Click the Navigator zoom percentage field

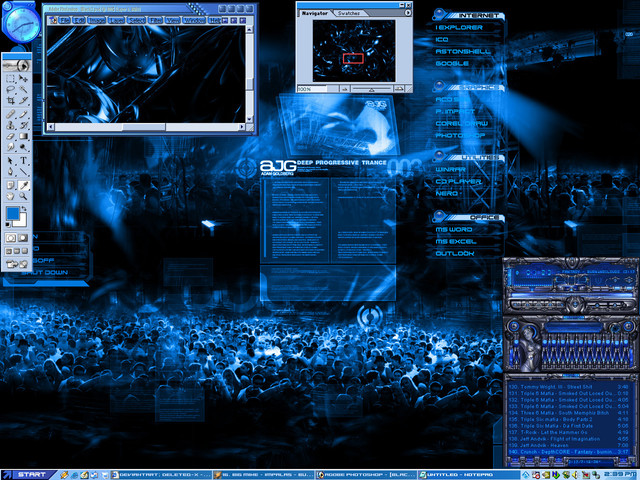pos(312,89)
